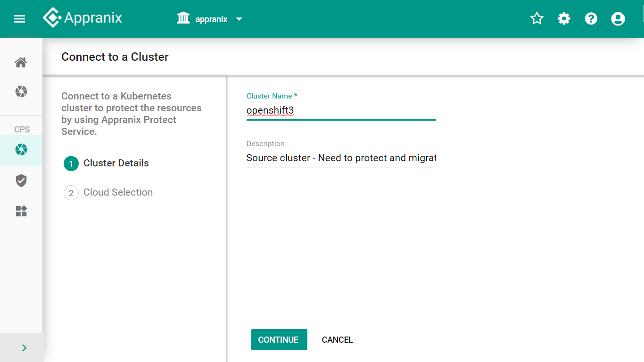
Task: Click the Appranix logo
Action: coord(83,18)
